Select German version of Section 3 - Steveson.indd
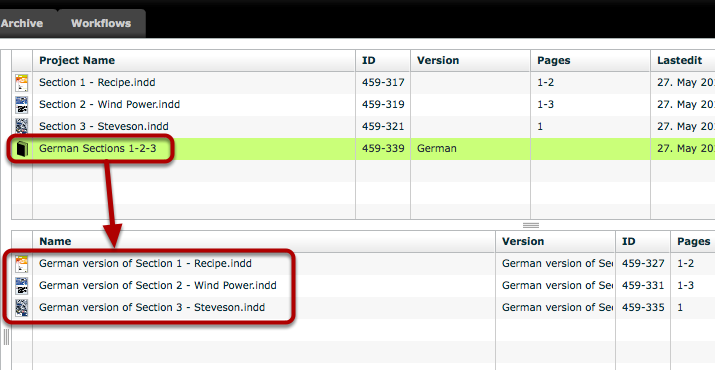The height and width of the screenshot is (370, 715). click(363, 307)
